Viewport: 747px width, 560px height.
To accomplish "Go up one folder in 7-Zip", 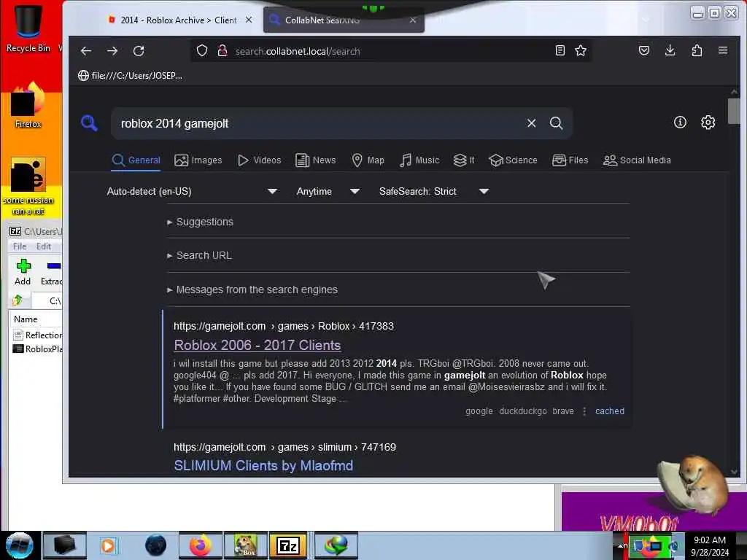I will (x=18, y=300).
